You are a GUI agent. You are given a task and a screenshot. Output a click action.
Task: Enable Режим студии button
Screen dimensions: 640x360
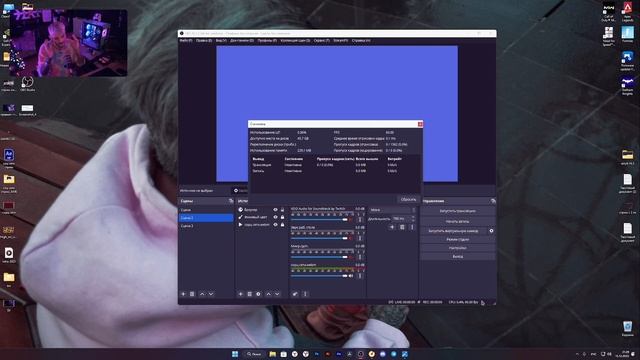pyautogui.click(x=458, y=240)
